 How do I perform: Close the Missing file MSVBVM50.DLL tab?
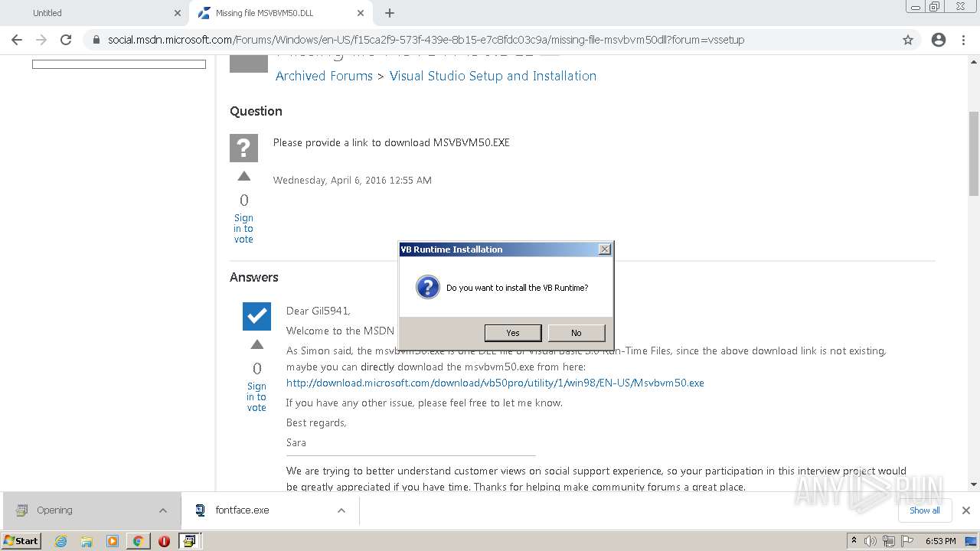tap(360, 13)
